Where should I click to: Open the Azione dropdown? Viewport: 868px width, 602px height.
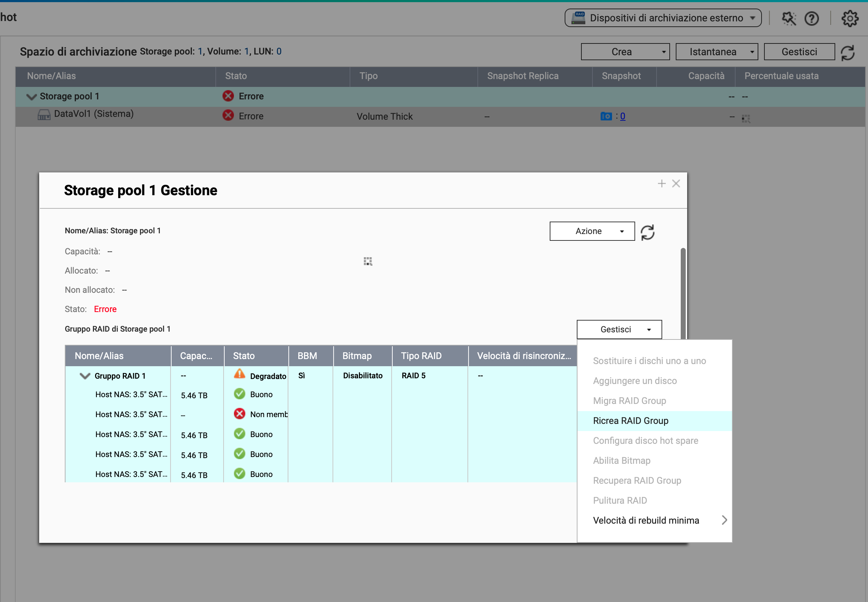coord(592,231)
